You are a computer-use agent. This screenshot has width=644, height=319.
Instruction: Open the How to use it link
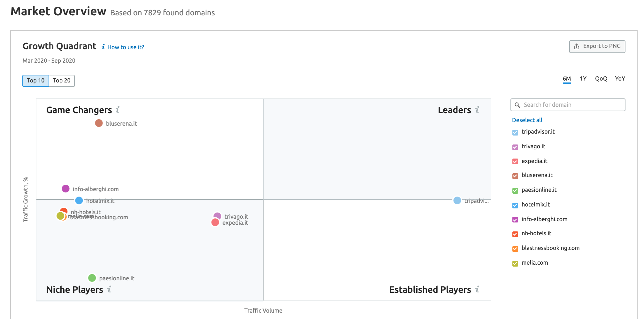pos(125,47)
